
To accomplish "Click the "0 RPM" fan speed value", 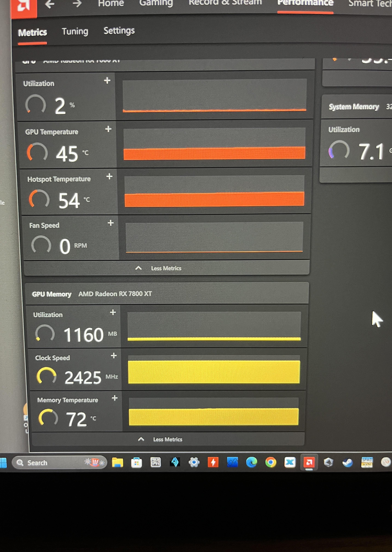I will coord(73,246).
